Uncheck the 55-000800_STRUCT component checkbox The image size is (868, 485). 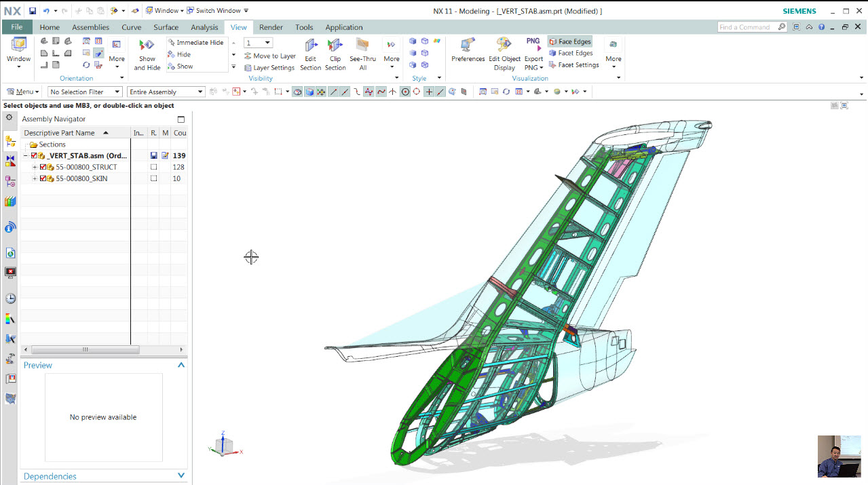(43, 167)
